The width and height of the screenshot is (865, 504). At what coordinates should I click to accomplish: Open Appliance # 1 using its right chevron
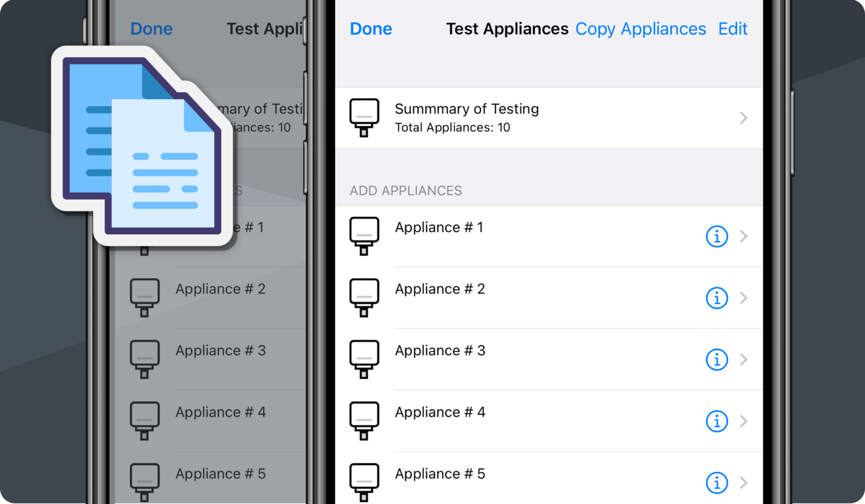pos(744,237)
